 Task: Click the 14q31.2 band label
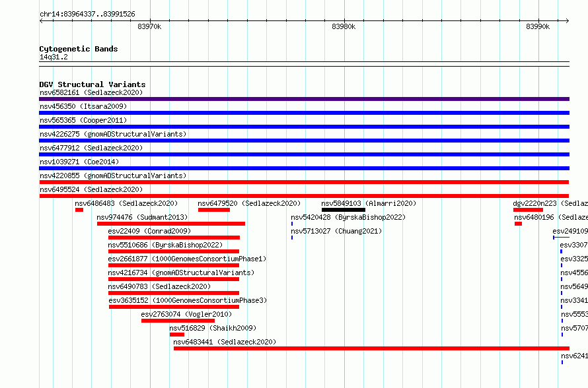point(54,57)
